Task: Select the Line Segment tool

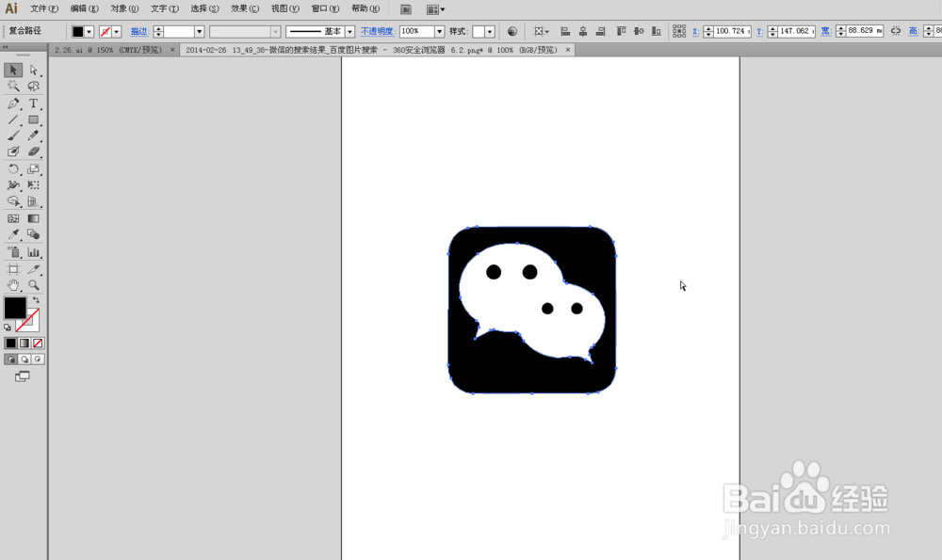Action: click(13, 120)
